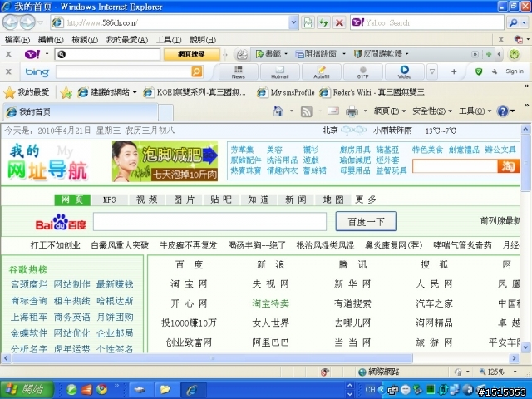Click Autofill on the Bing toolbar
532x399 pixels.
[322, 72]
